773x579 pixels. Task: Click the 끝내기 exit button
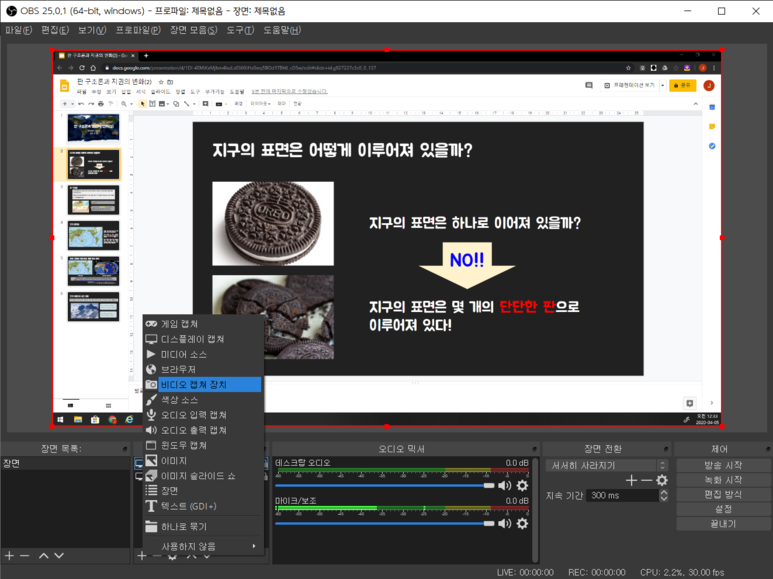tap(723, 524)
